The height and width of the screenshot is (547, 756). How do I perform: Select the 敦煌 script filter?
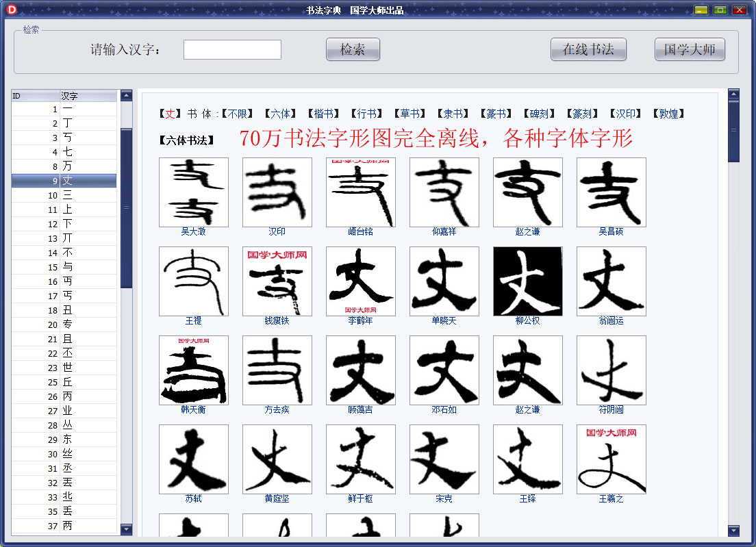pos(669,114)
